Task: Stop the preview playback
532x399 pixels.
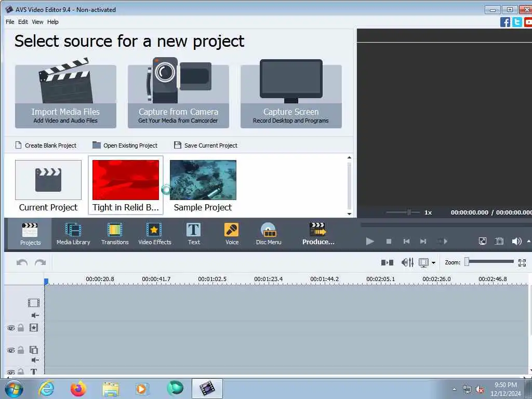Action: [x=389, y=241]
